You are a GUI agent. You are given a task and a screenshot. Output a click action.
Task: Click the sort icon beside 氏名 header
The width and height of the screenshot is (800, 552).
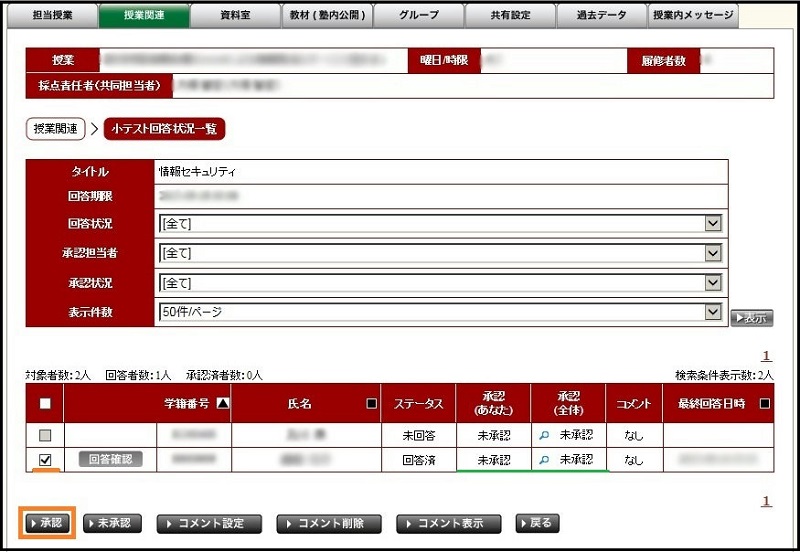coord(372,404)
